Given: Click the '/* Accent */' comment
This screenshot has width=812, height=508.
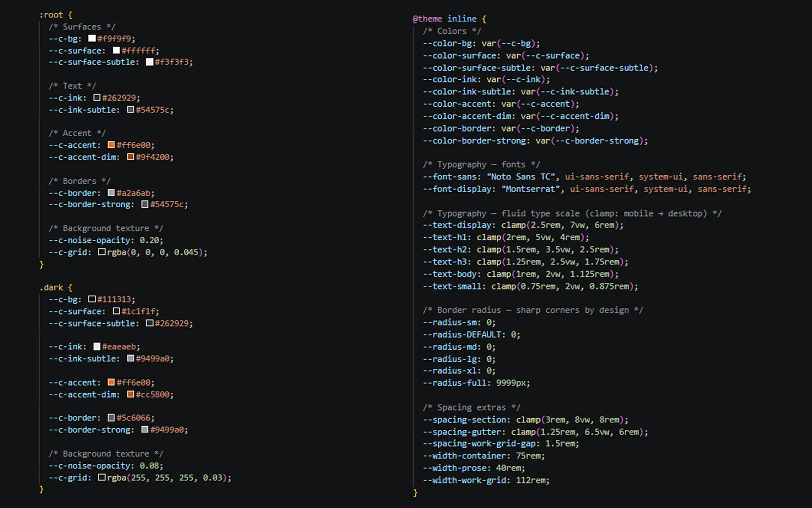Looking at the screenshot, I should click(77, 133).
